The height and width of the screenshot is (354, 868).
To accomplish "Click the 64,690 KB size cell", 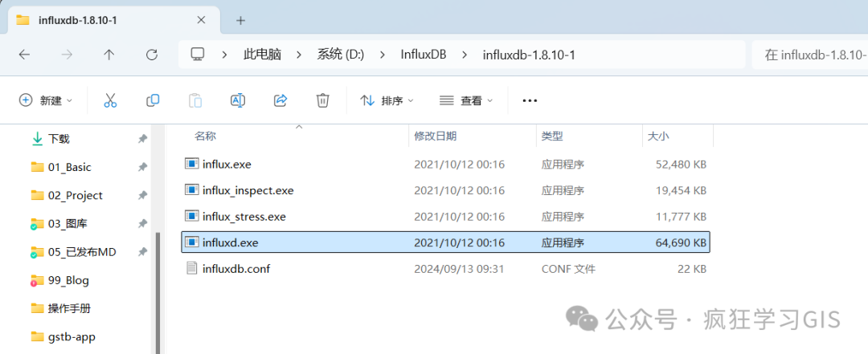I will 679,242.
